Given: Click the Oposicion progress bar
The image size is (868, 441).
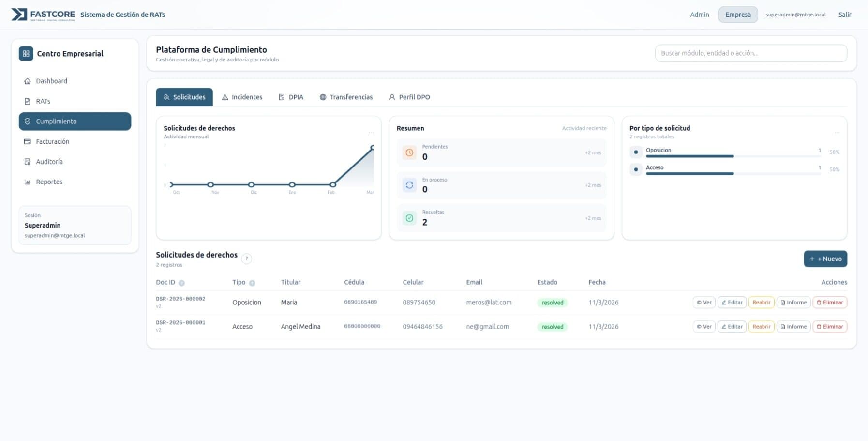Looking at the screenshot, I should tap(689, 156).
